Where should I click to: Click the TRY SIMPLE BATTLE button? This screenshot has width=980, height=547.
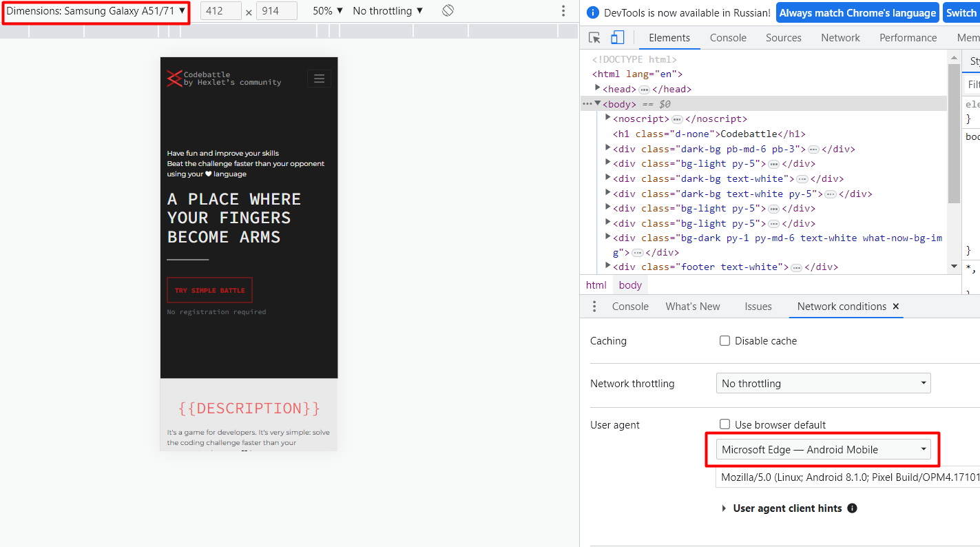[209, 290]
